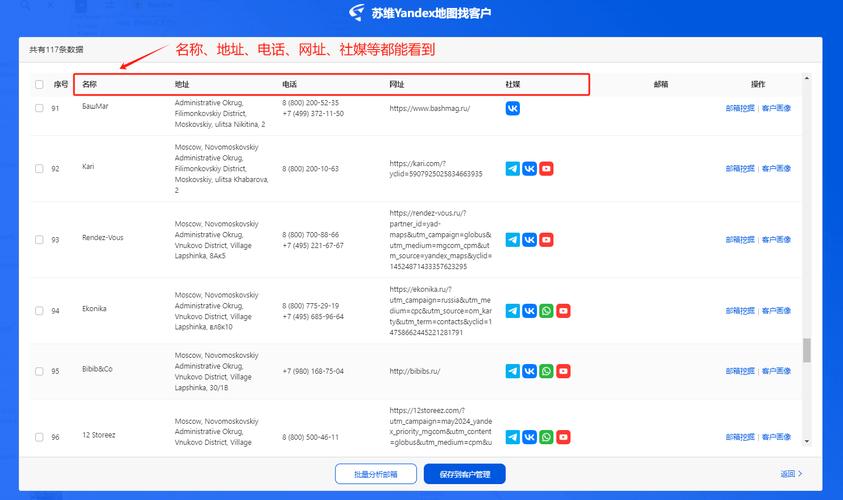Open WhatsApp icon for Ekonika row

[x=546, y=311]
